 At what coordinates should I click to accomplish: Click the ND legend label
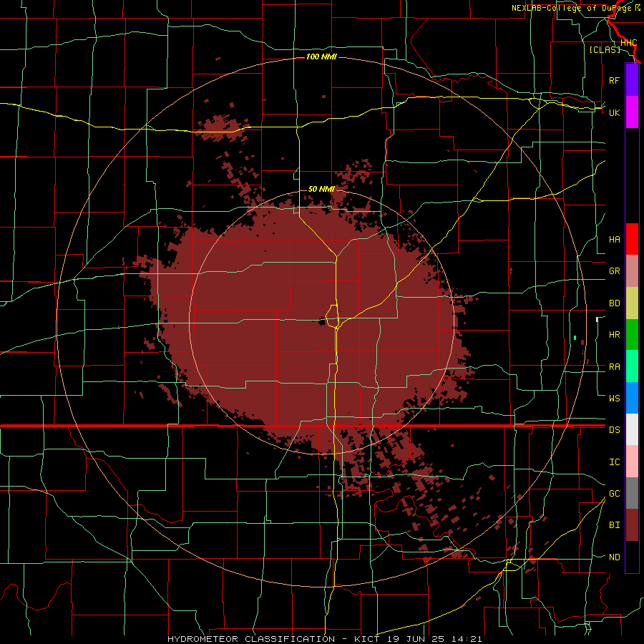coord(614,557)
